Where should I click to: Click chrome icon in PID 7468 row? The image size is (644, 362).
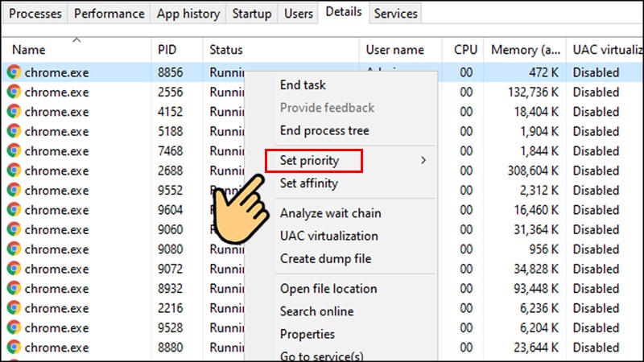point(14,151)
